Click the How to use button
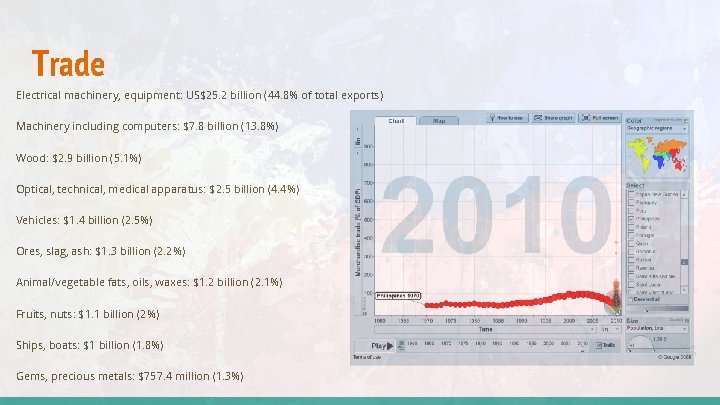 click(x=507, y=118)
